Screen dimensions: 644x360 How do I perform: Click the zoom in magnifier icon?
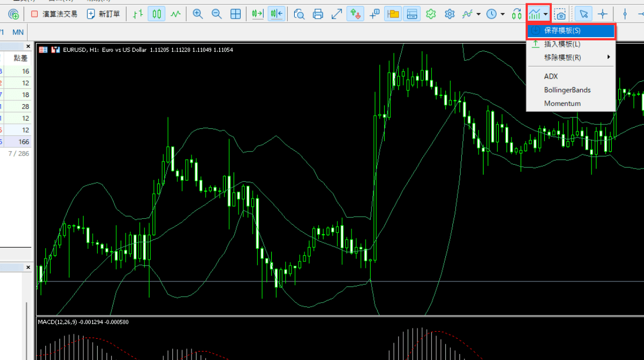198,14
